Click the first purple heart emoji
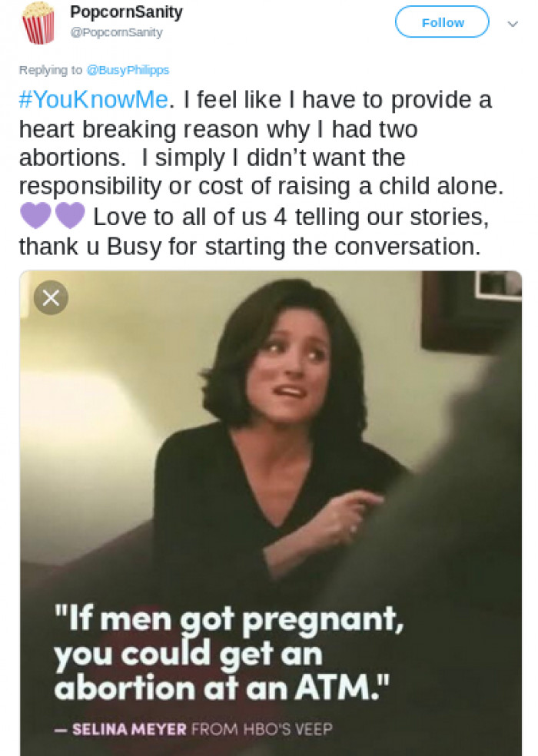 click(35, 215)
